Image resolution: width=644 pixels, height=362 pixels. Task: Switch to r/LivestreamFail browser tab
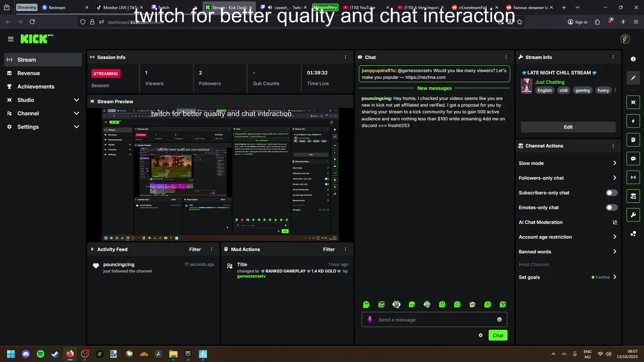pos(474,8)
